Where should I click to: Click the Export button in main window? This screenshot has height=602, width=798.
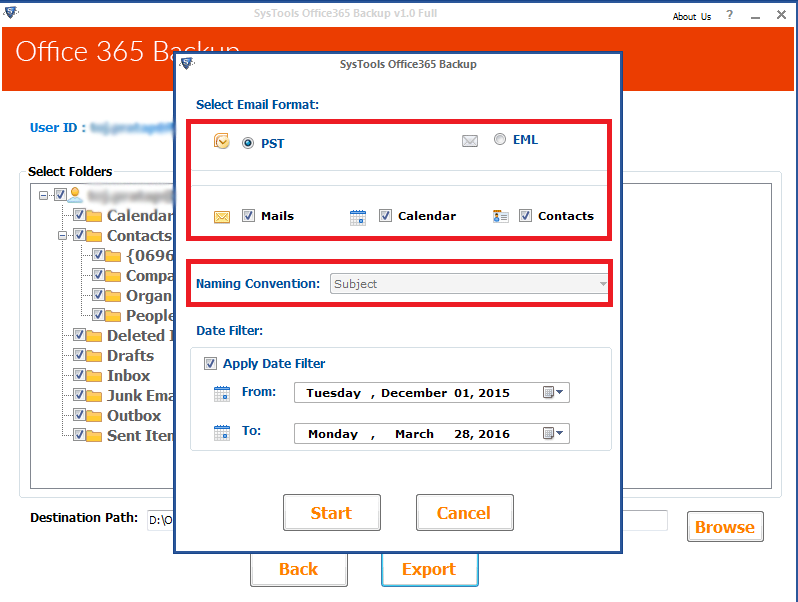coord(430,569)
